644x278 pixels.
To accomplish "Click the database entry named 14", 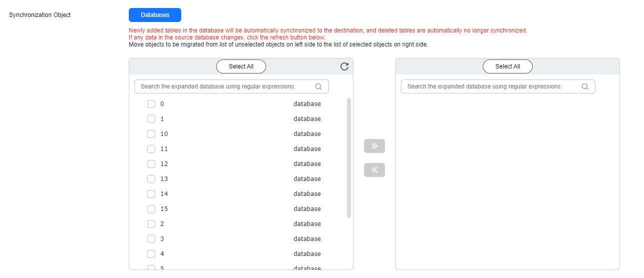I will (x=238, y=194).
